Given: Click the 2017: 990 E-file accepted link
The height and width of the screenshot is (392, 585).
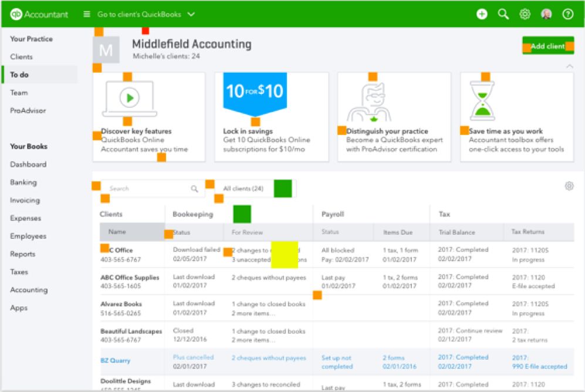Looking at the screenshot, I should (539, 362).
